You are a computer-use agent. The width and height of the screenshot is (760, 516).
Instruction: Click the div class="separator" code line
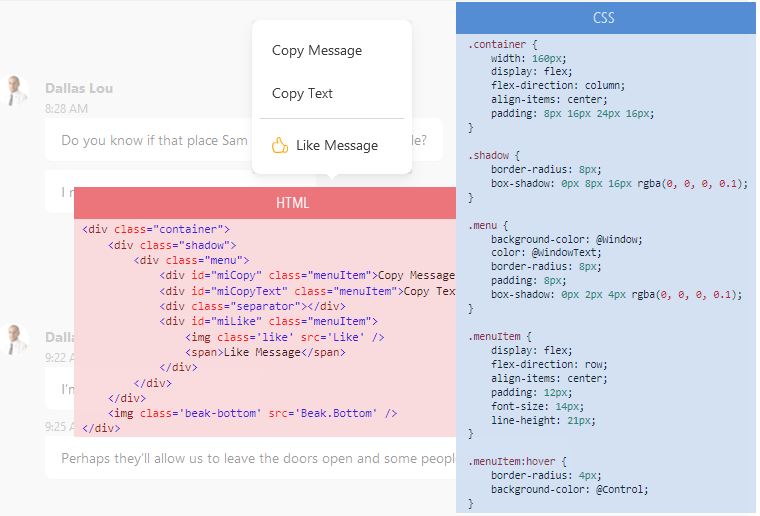(253, 306)
